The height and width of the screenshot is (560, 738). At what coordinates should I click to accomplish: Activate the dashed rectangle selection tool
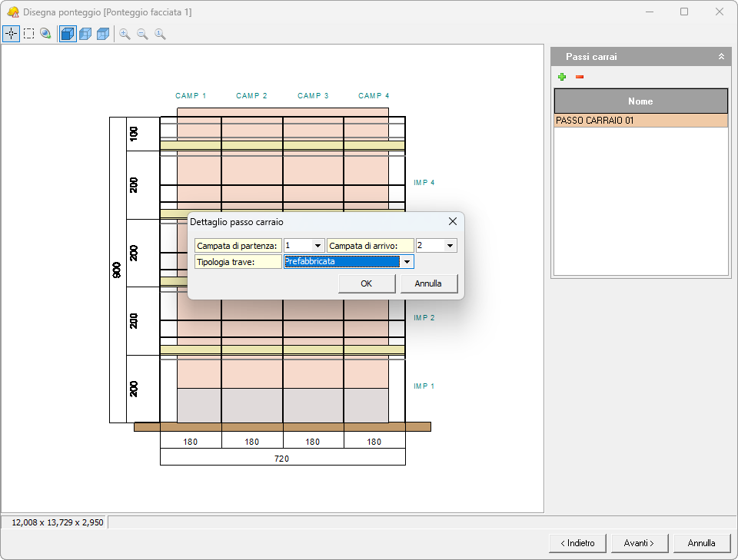click(x=28, y=34)
